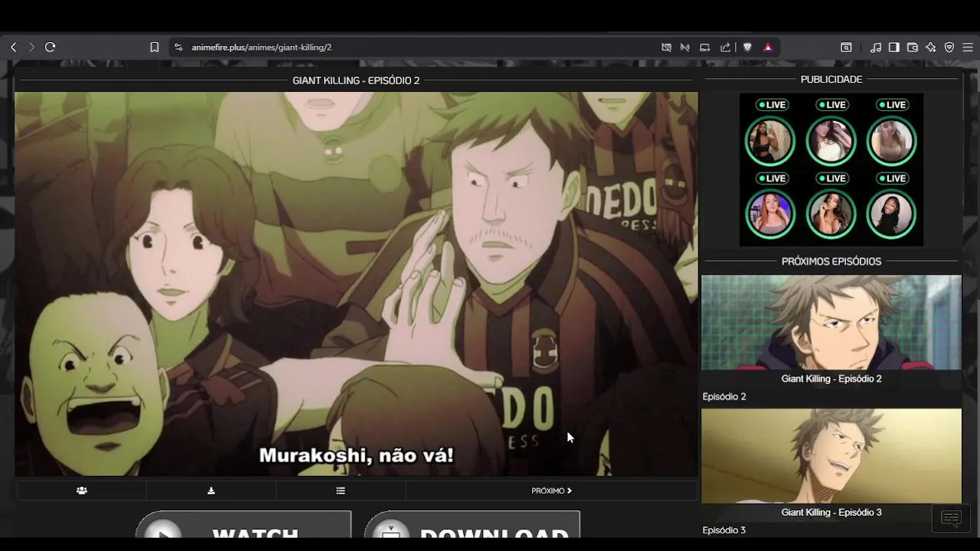
Task: Click bottom-right LIVE avatar in ad
Action: tap(891, 214)
